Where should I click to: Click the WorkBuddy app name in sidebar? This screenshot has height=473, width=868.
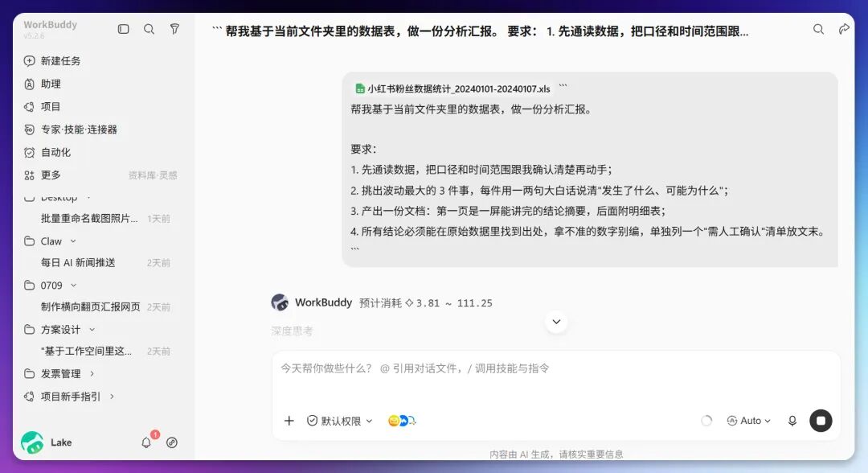[x=51, y=24]
